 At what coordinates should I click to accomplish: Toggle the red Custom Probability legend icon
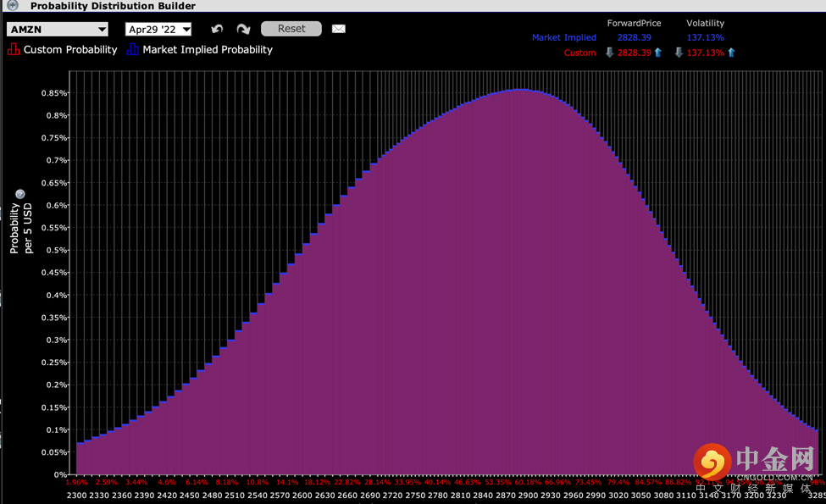click(13, 50)
